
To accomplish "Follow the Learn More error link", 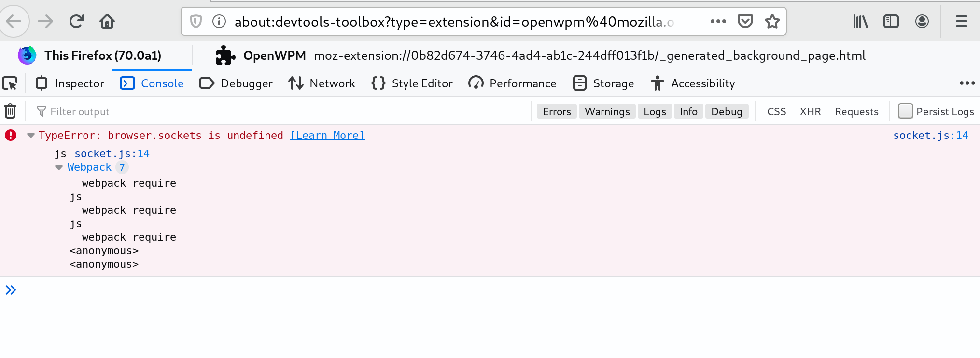I will point(327,135).
